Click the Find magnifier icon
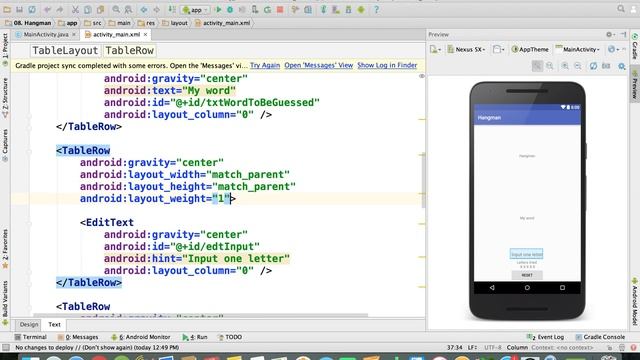640x360 pixels. pyautogui.click(x=116, y=9)
